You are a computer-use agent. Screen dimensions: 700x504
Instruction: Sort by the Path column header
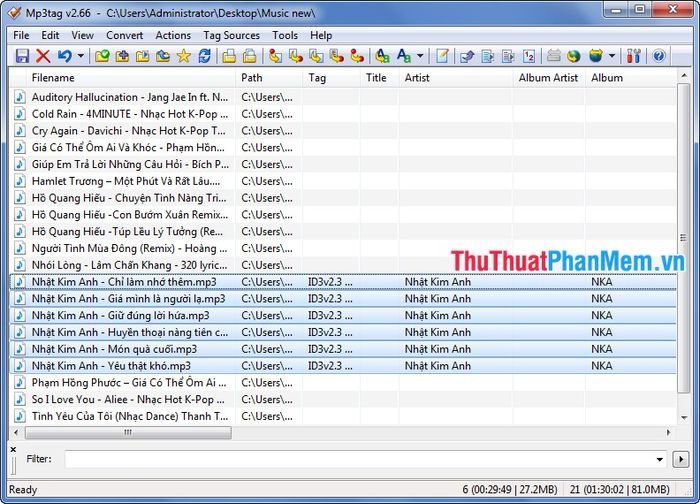[x=269, y=78]
